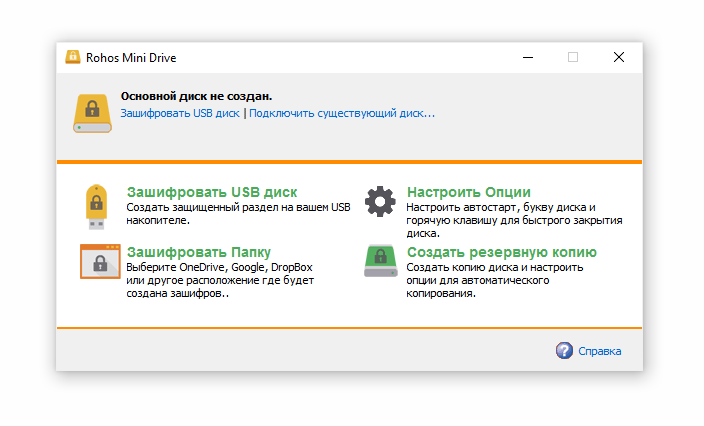Click the blue question mark help icon
Screen dimensions: 704x426
(564, 351)
